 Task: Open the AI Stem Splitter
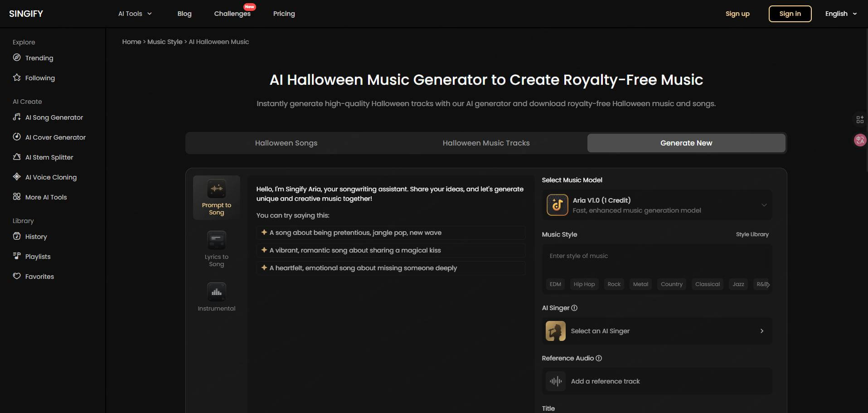48,157
